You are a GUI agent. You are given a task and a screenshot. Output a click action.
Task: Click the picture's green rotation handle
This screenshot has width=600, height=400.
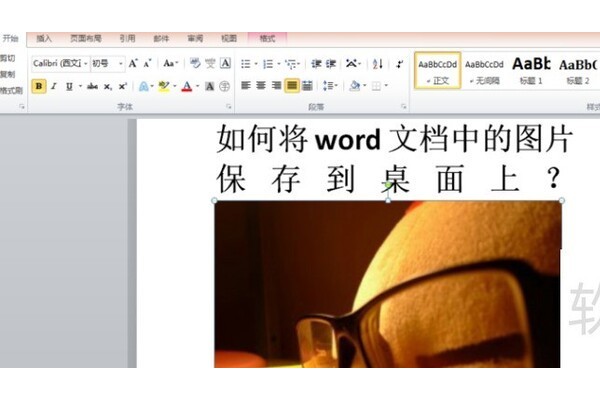tap(388, 186)
